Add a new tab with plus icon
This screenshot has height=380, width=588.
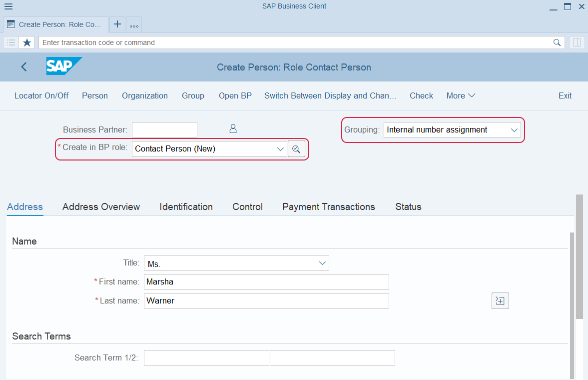(117, 24)
